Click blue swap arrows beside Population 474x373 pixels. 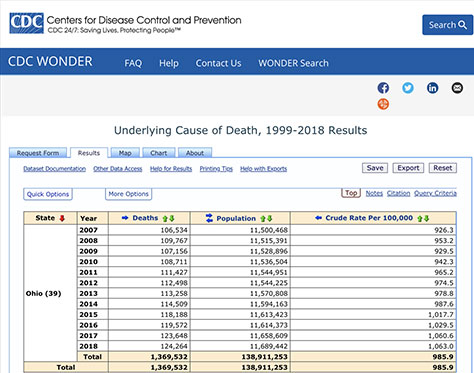pos(209,218)
